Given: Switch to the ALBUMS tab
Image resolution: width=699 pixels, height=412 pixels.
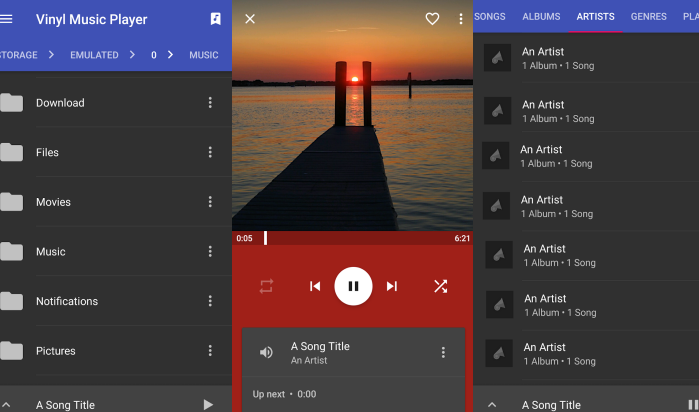Looking at the screenshot, I should (541, 16).
